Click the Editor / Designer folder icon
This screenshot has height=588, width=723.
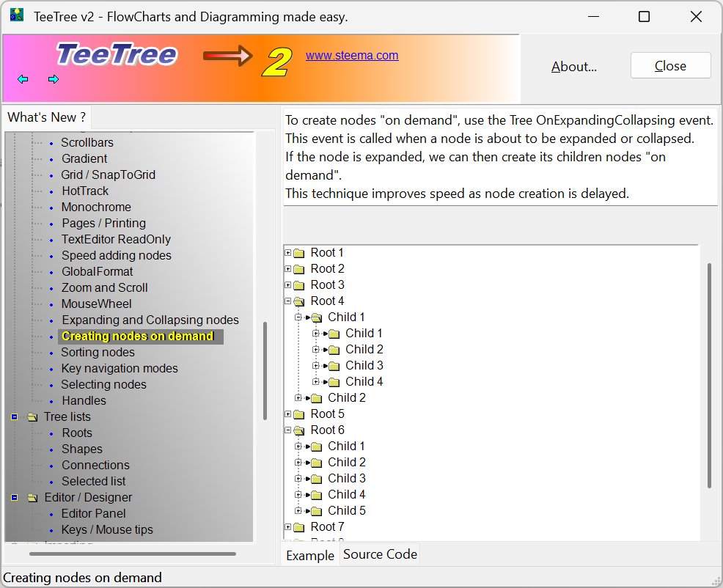click(32, 498)
